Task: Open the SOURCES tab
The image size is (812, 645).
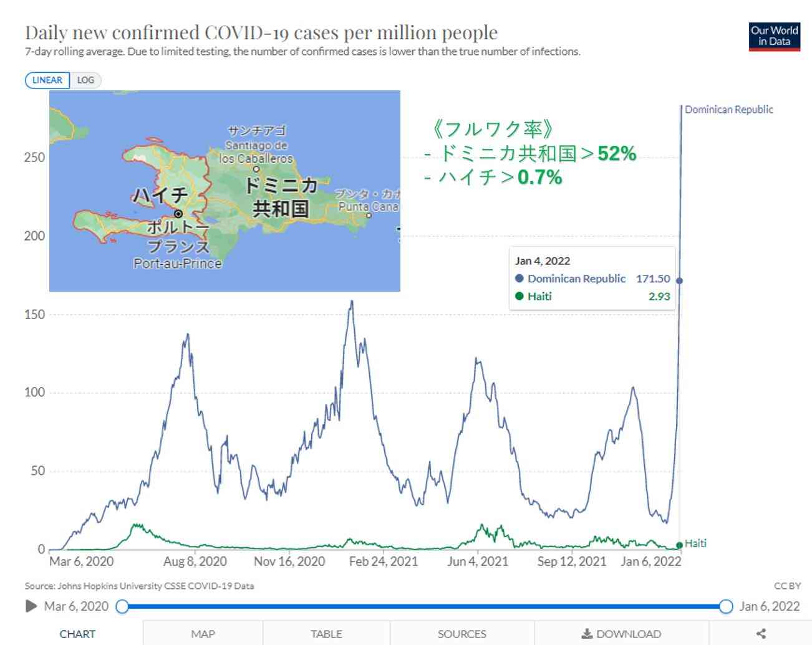Action: [x=462, y=634]
